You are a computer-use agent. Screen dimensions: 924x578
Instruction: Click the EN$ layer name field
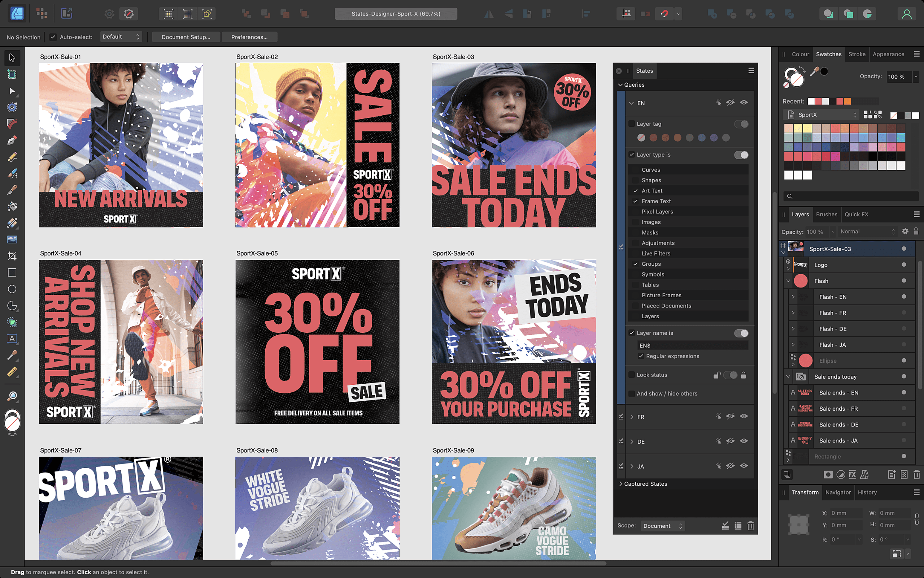pos(692,346)
